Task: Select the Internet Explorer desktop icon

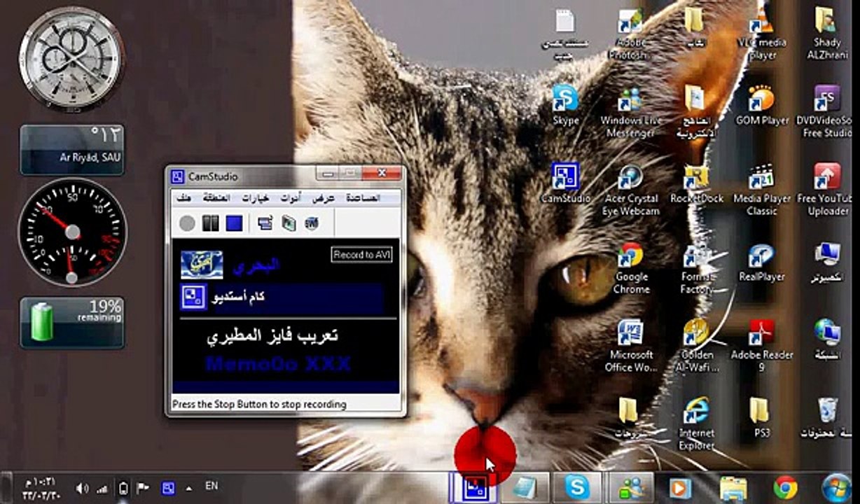Action: click(697, 424)
